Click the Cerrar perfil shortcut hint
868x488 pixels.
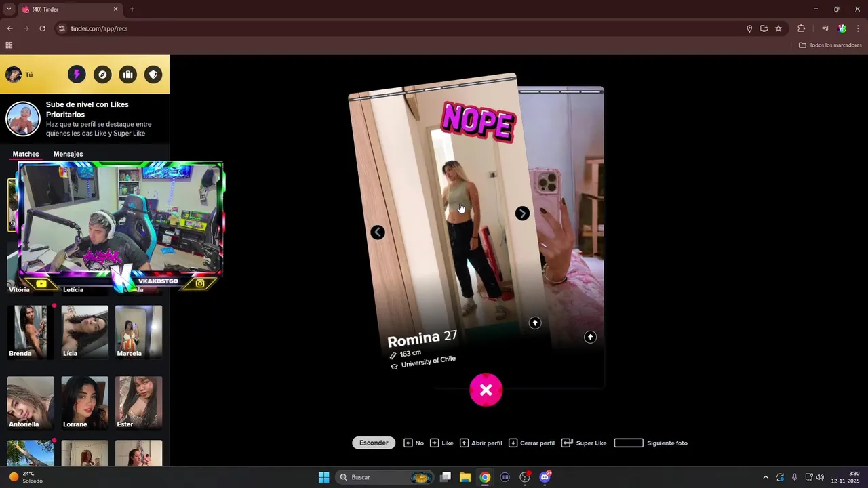point(532,443)
